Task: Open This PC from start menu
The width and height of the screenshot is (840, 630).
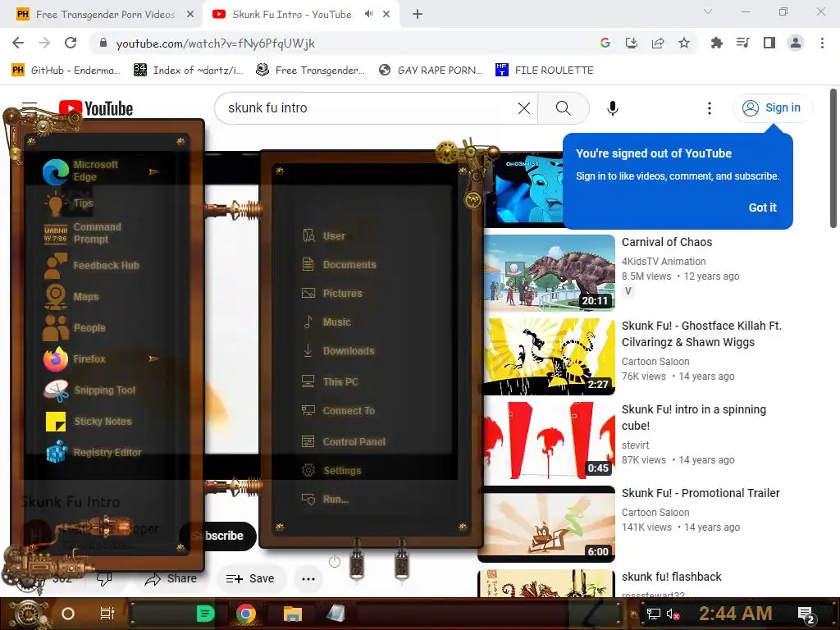Action: 330,381
